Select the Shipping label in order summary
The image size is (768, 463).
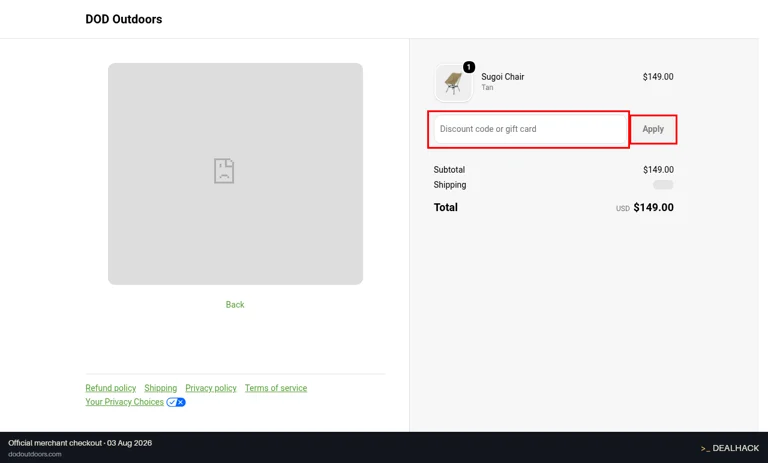tap(450, 185)
